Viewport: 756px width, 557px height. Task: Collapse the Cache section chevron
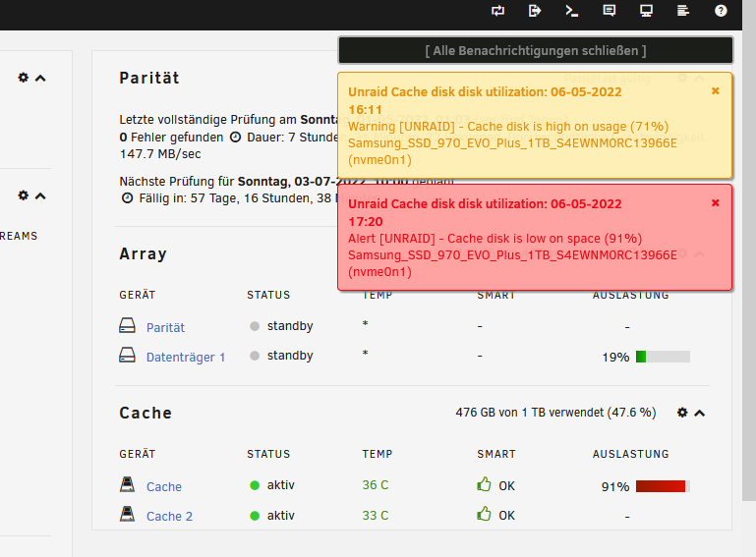point(700,413)
